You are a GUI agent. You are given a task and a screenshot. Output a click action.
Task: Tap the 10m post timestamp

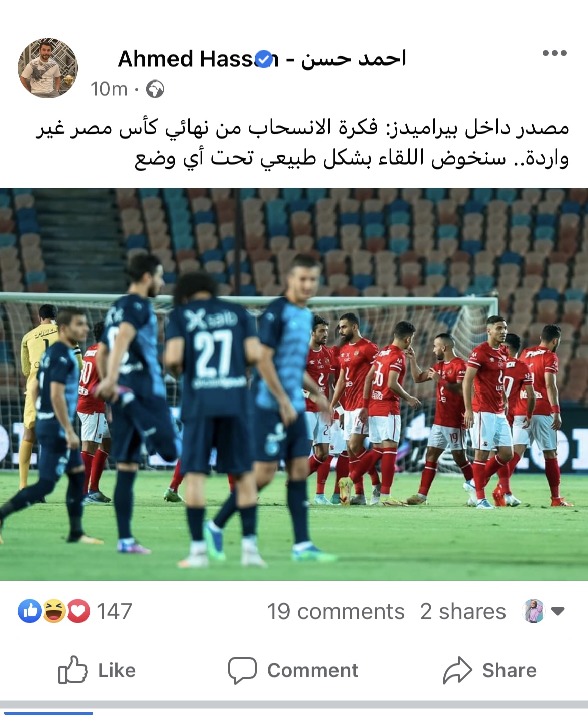(x=109, y=89)
